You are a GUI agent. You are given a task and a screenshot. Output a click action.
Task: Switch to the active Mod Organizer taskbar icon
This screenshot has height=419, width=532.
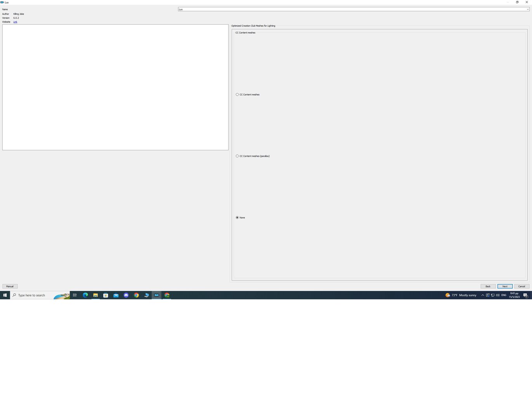[x=157, y=295]
